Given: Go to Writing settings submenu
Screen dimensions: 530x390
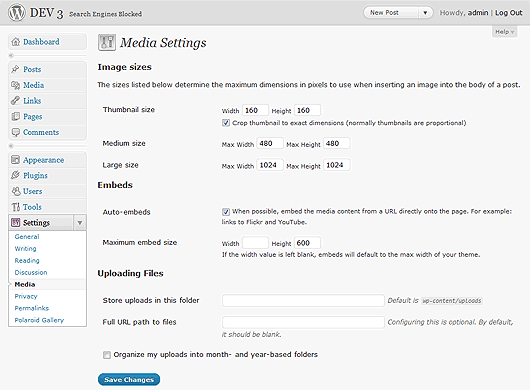Looking at the screenshot, I should 25,248.
